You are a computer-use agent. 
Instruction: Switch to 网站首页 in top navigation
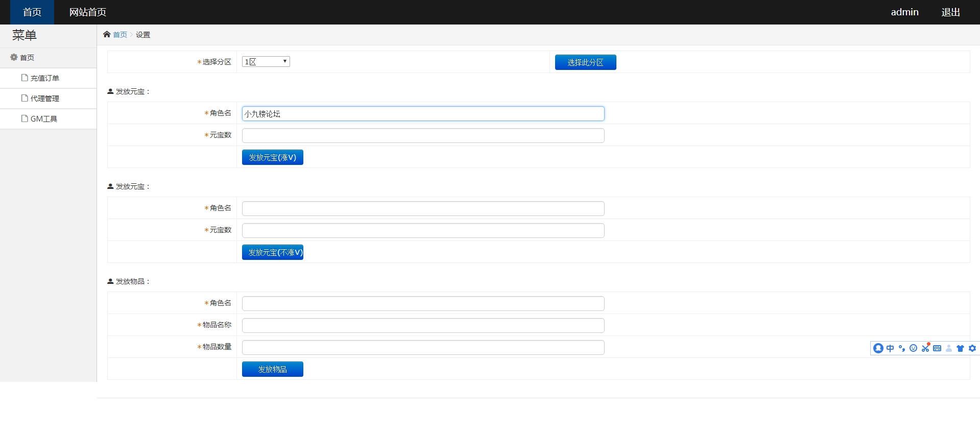[x=88, y=12]
